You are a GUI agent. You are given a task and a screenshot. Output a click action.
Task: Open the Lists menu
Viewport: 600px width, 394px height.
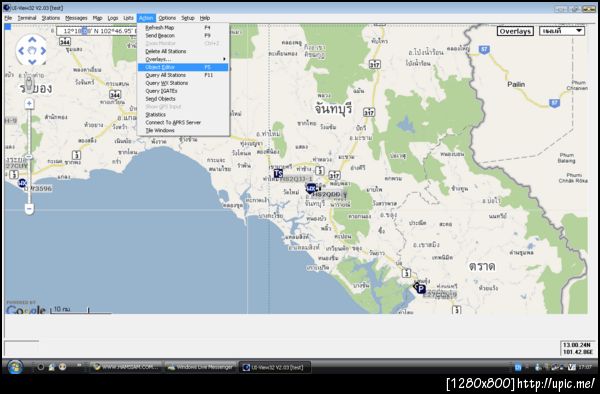(x=128, y=18)
